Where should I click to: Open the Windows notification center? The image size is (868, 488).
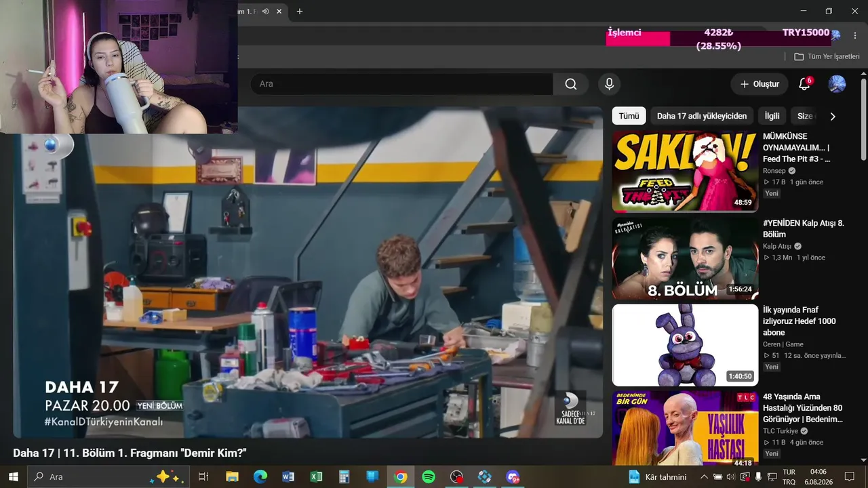[x=849, y=476]
